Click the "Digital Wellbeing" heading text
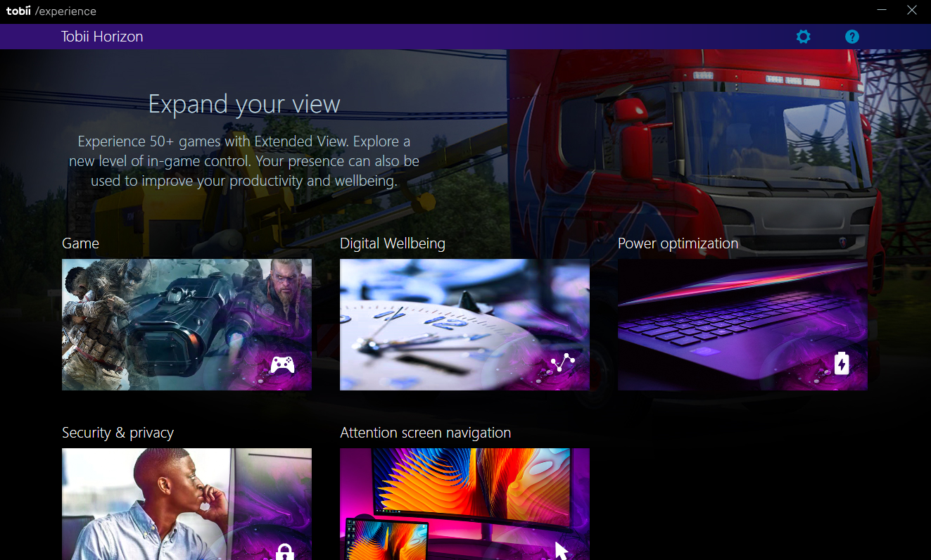The image size is (931, 560). (393, 243)
